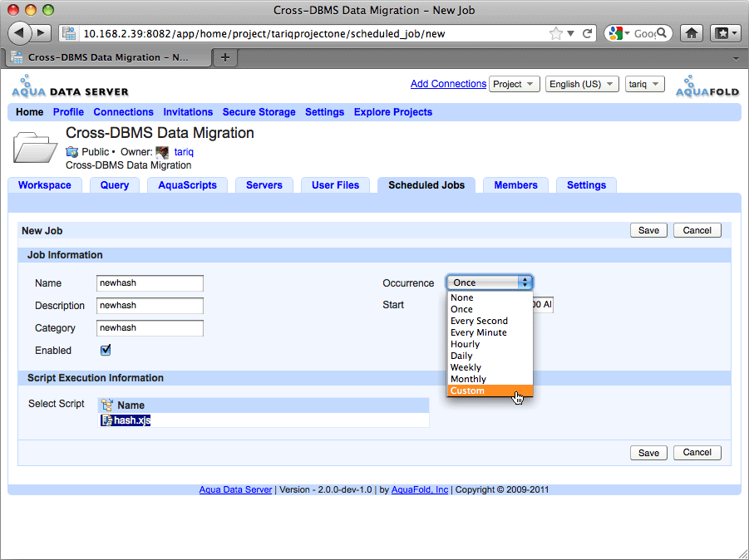The width and height of the screenshot is (749, 560).
Task: Click the top Save button
Action: (x=648, y=230)
